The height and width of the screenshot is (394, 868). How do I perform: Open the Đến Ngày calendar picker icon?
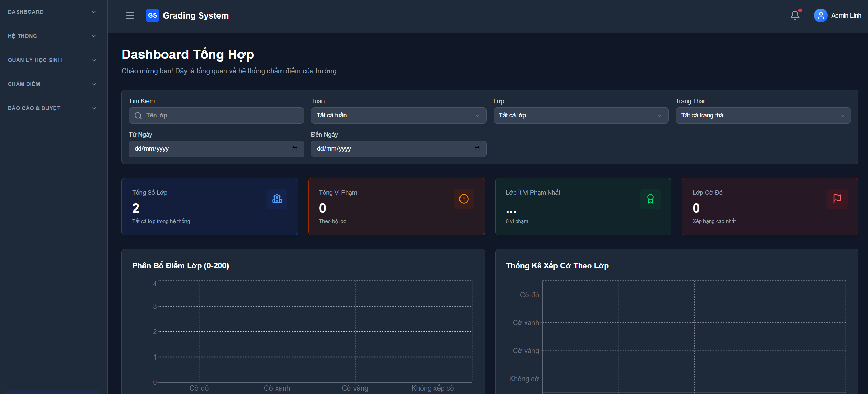(477, 149)
